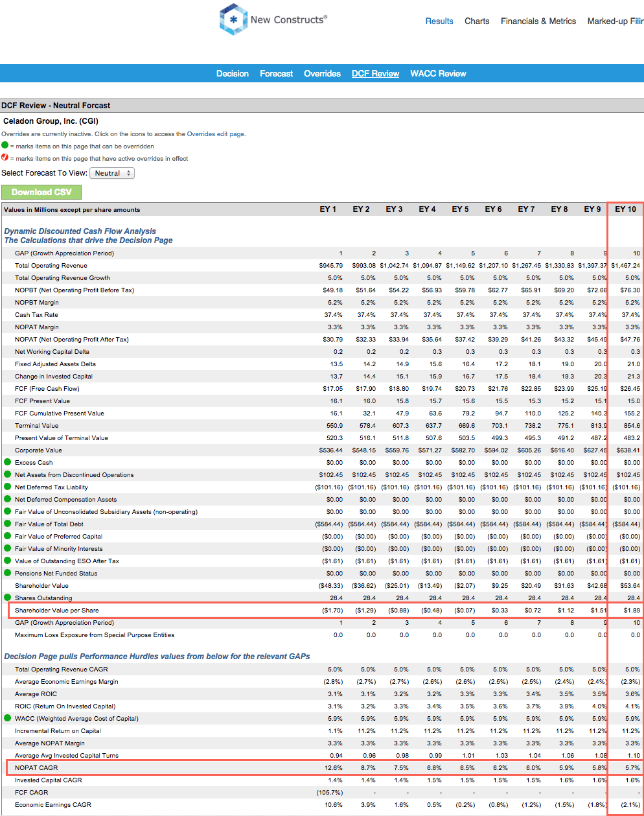Click the EY 1 column header

click(x=328, y=209)
